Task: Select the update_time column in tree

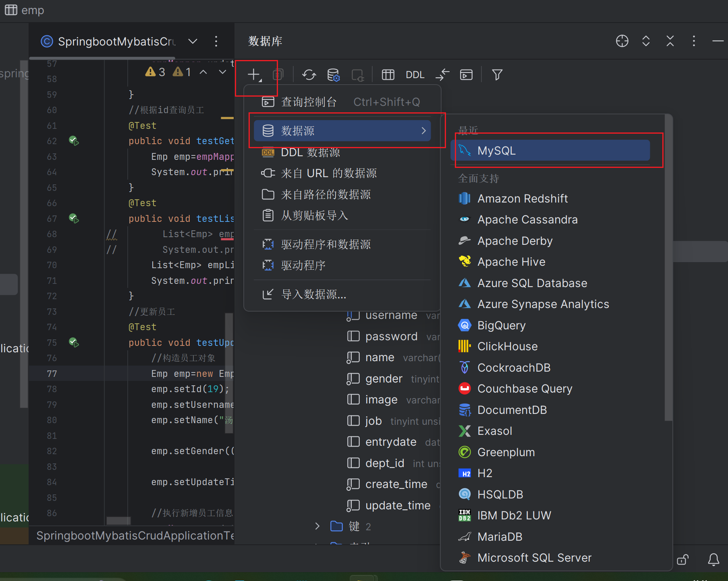Action: click(398, 505)
